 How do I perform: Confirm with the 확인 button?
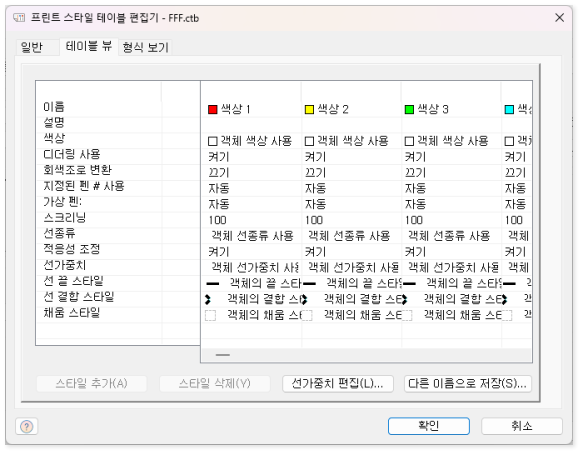429,426
